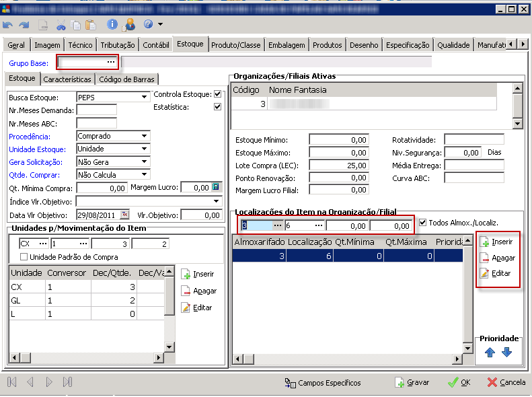Switch to the Tributação tab
The width and height of the screenshot is (532, 397).
118,45
